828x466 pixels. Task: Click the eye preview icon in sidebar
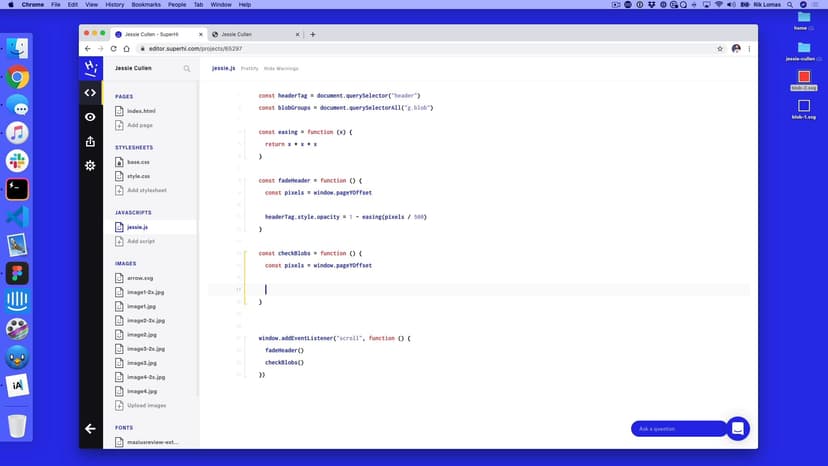pyautogui.click(x=90, y=117)
